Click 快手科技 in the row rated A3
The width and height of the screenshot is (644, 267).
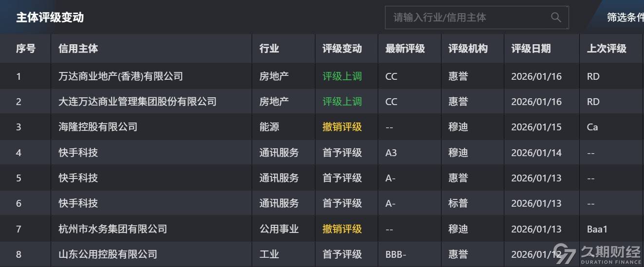pos(78,153)
